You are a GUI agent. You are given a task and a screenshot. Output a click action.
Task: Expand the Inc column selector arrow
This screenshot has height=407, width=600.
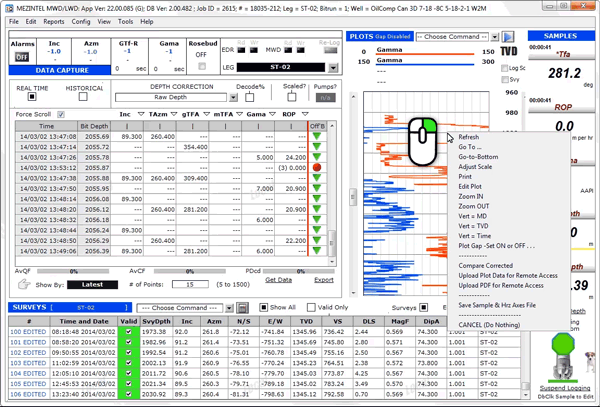pyautogui.click(x=141, y=114)
